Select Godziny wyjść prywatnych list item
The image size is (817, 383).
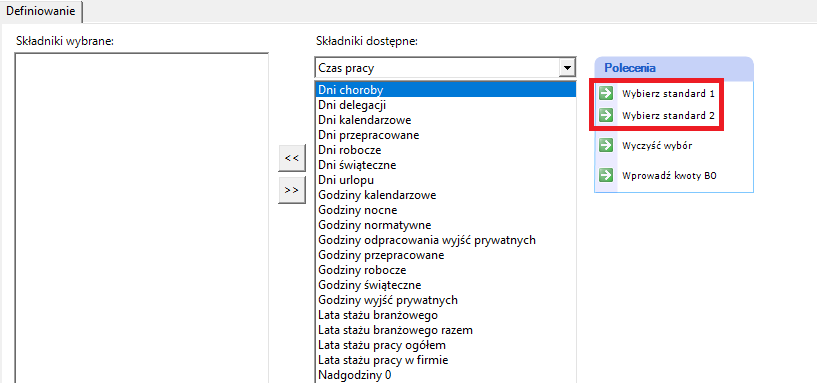point(445,300)
